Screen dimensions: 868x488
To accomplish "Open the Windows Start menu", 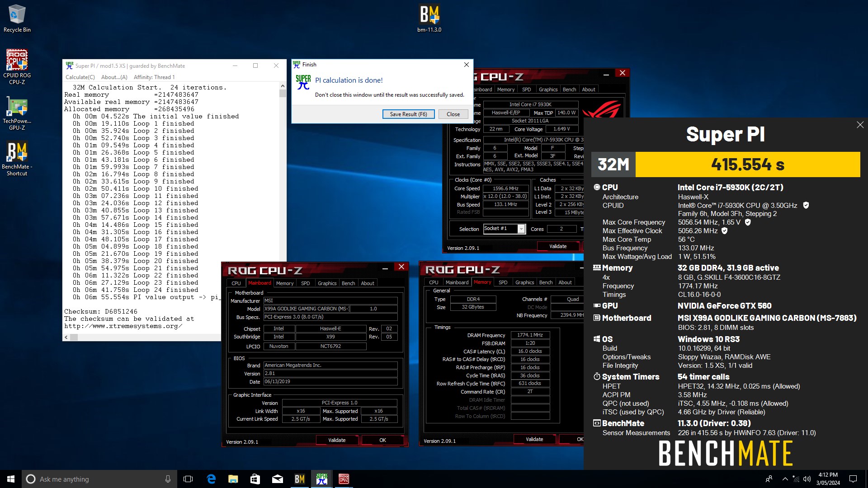I will coord(11,479).
